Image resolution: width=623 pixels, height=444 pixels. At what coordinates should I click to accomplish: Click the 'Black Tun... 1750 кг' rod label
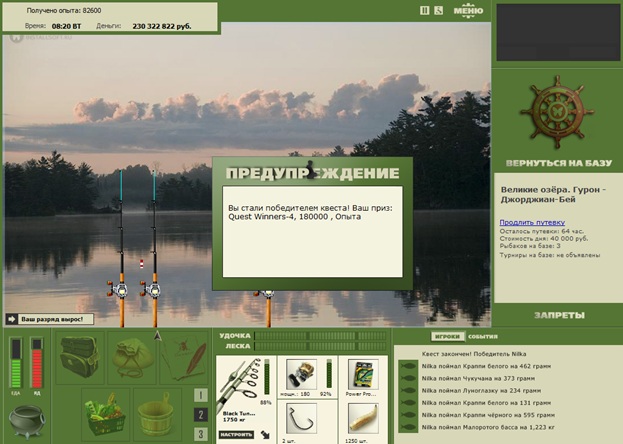(x=238, y=417)
